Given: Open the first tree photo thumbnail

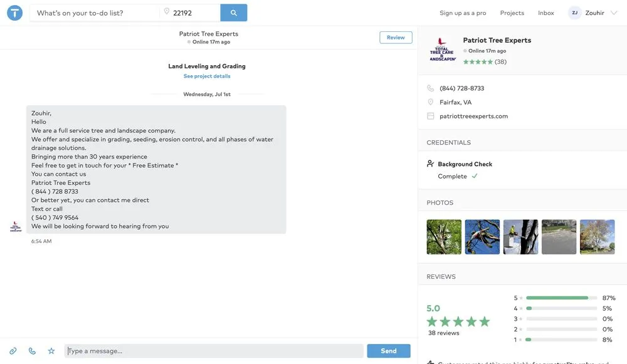Looking at the screenshot, I should click(444, 237).
